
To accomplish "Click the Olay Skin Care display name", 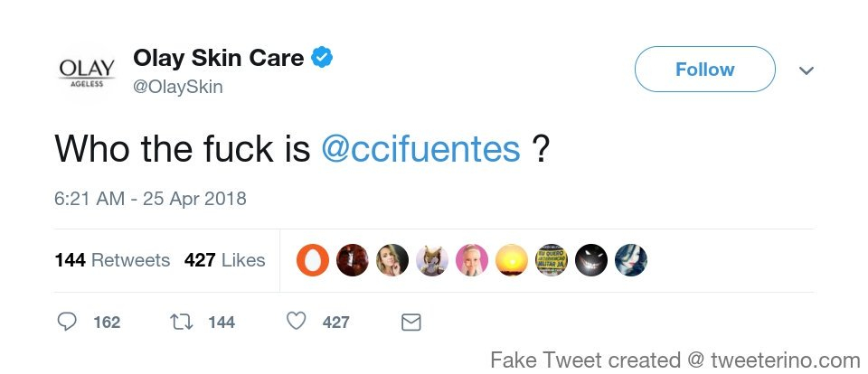I will (x=218, y=59).
